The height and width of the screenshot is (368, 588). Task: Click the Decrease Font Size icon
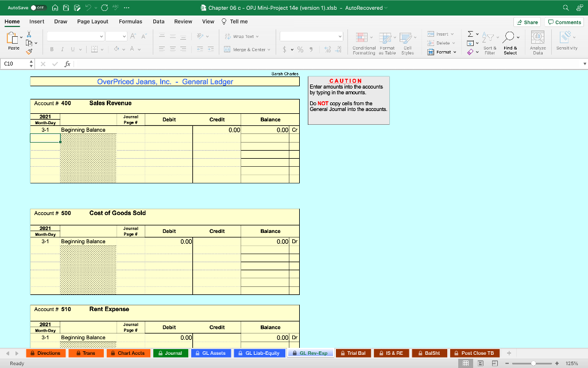click(x=144, y=36)
